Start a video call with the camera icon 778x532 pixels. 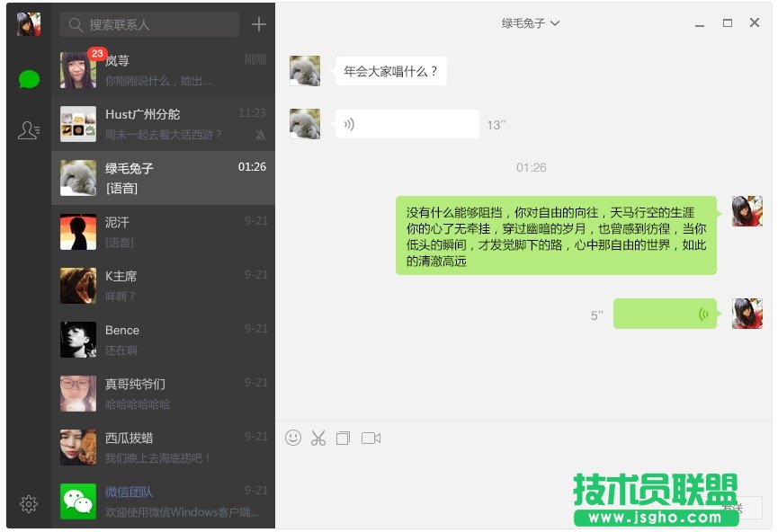tap(371, 438)
